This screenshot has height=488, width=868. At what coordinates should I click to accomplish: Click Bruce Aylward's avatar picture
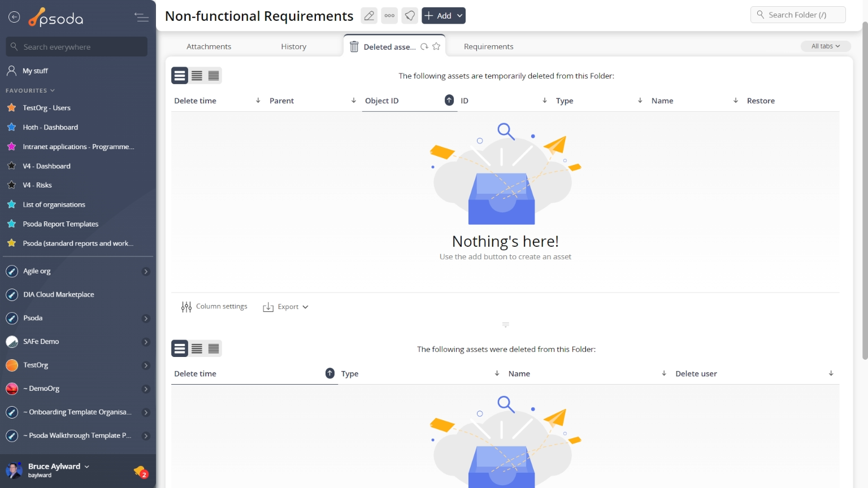(14, 470)
